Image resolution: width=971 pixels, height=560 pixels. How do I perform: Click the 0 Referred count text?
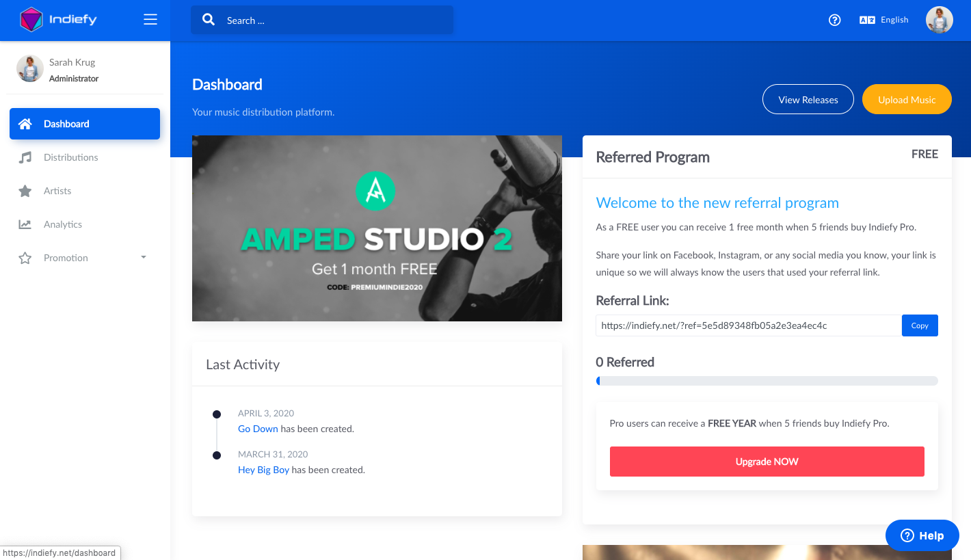pos(625,362)
